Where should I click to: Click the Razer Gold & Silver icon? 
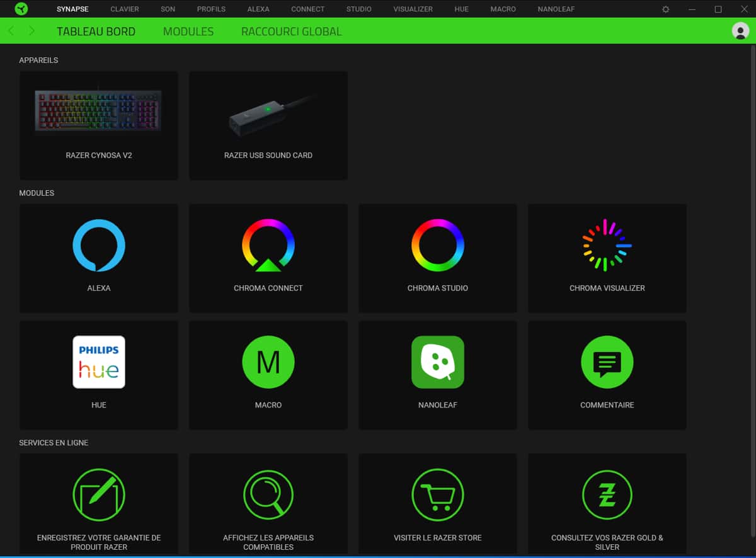coord(607,494)
